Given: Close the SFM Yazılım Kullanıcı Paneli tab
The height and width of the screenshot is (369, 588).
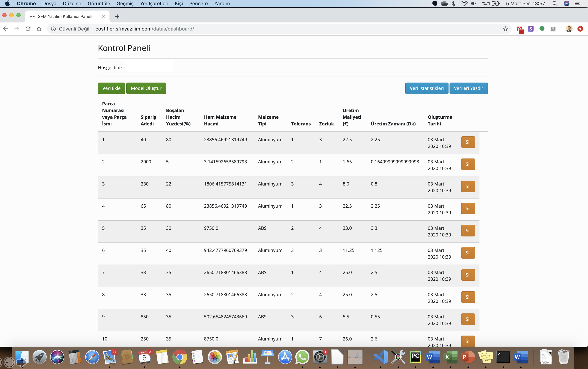Looking at the screenshot, I should [x=104, y=16].
